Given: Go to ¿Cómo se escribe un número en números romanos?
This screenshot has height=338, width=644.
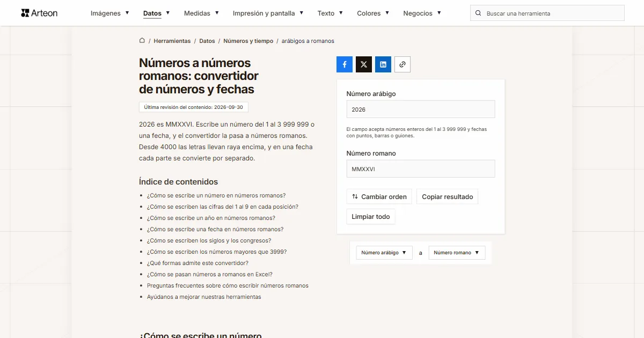Looking at the screenshot, I should [216, 196].
